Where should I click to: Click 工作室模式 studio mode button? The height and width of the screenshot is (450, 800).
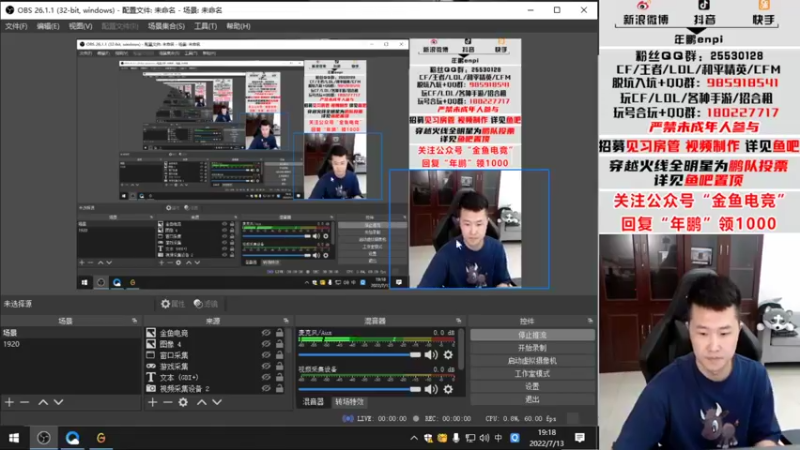pos(532,373)
